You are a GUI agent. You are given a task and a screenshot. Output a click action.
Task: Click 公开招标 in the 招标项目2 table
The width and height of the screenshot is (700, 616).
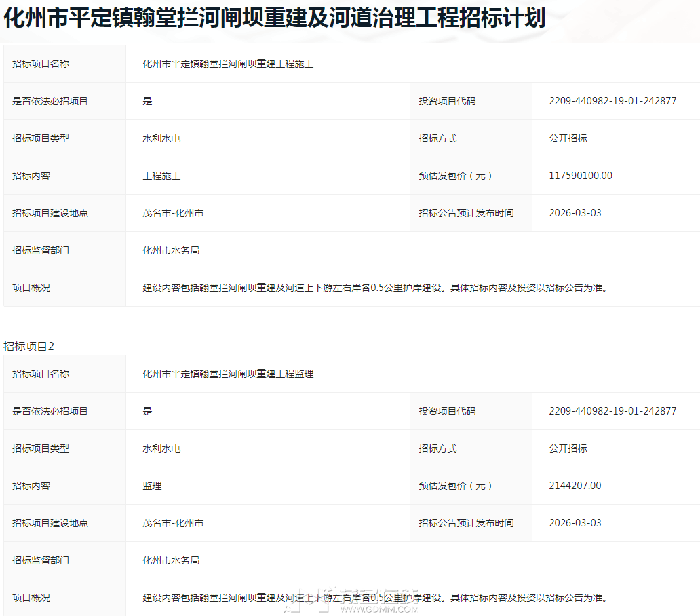click(x=568, y=448)
